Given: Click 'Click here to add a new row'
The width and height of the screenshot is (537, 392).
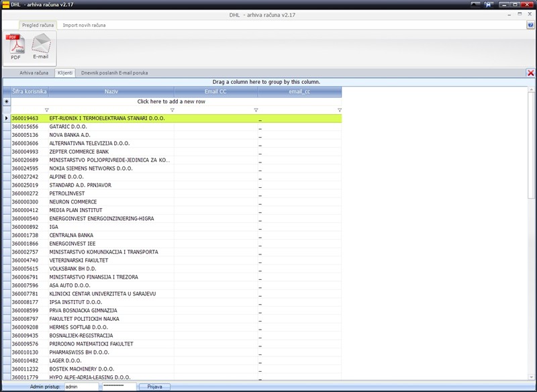Looking at the screenshot, I should pos(171,101).
